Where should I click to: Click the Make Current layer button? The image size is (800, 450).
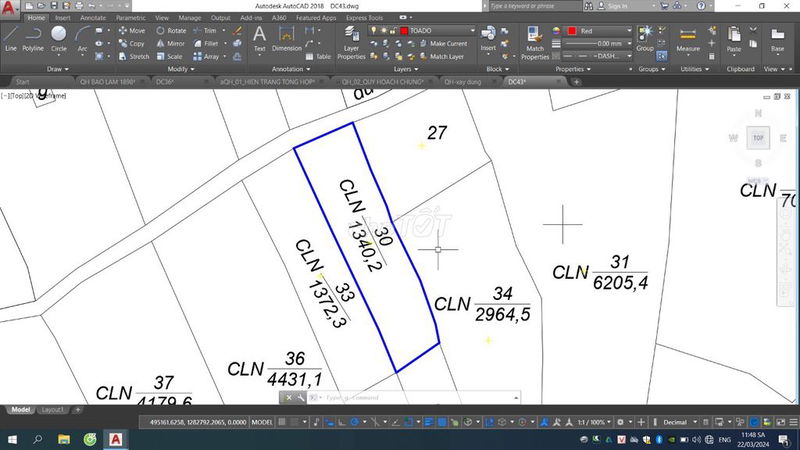[443, 44]
